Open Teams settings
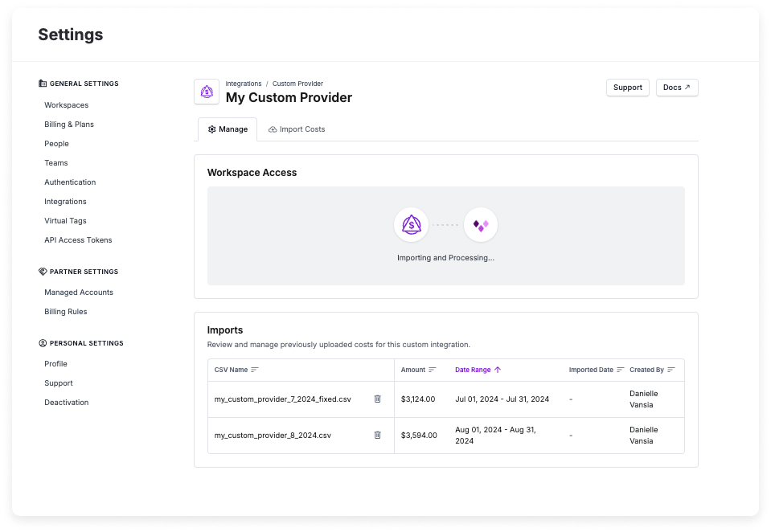 [x=56, y=163]
